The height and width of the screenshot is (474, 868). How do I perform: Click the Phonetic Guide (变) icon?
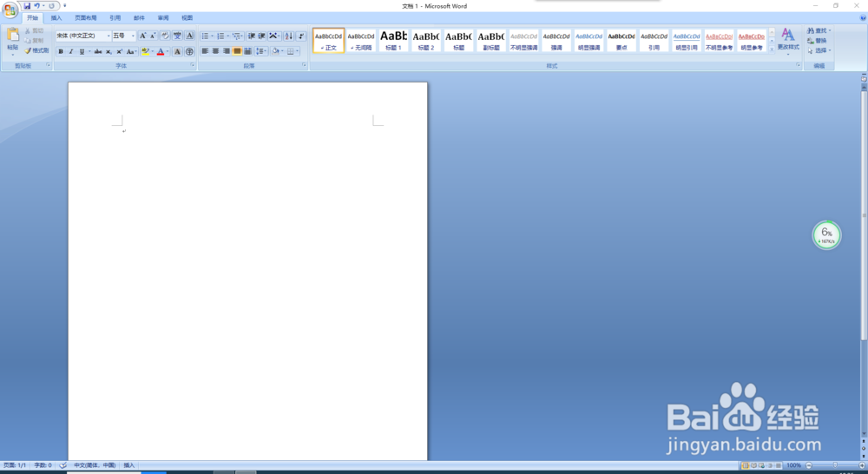coord(177,36)
